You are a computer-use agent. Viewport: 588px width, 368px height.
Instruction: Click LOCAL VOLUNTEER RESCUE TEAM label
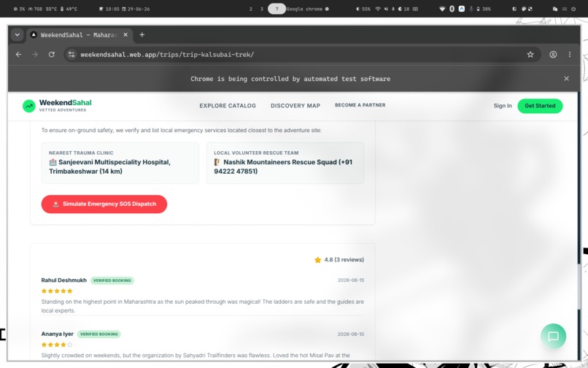pyautogui.click(x=256, y=153)
